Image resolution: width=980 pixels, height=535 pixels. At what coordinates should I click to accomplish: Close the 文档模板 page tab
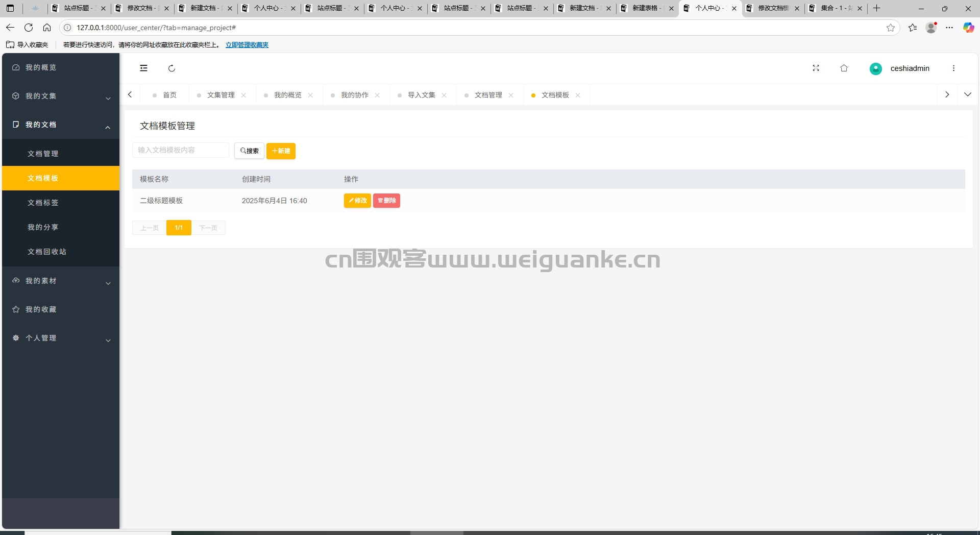click(x=578, y=95)
